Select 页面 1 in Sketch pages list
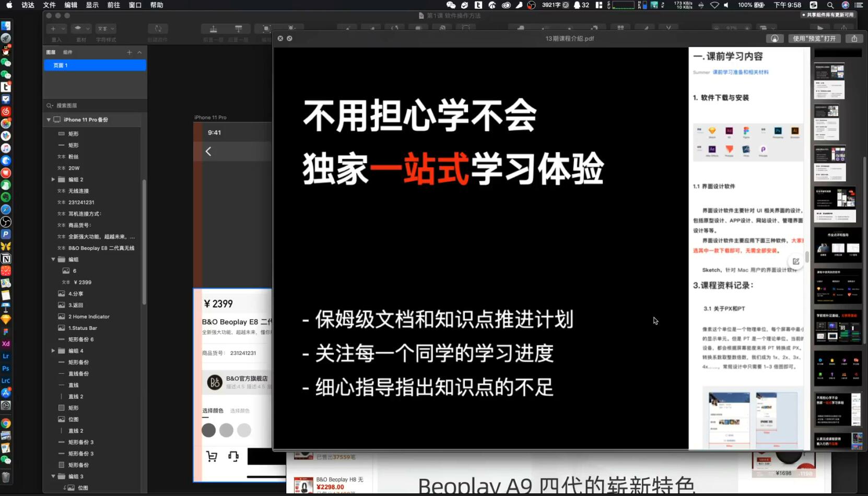The image size is (868, 496). click(95, 65)
